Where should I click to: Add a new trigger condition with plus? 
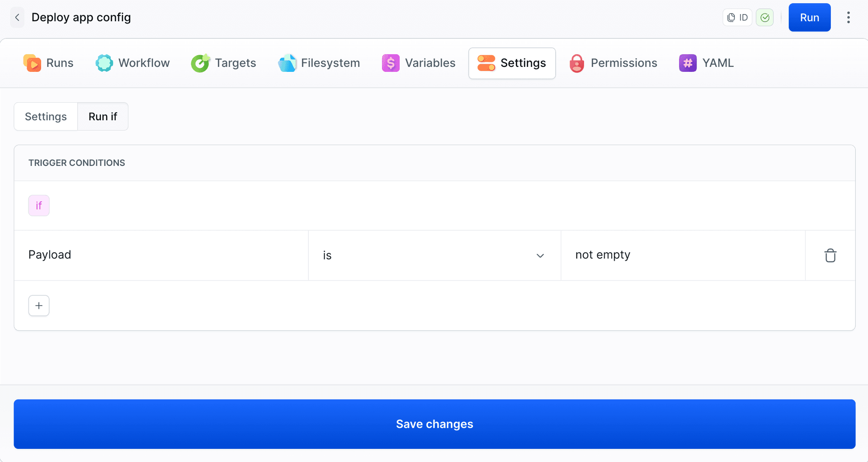point(39,306)
